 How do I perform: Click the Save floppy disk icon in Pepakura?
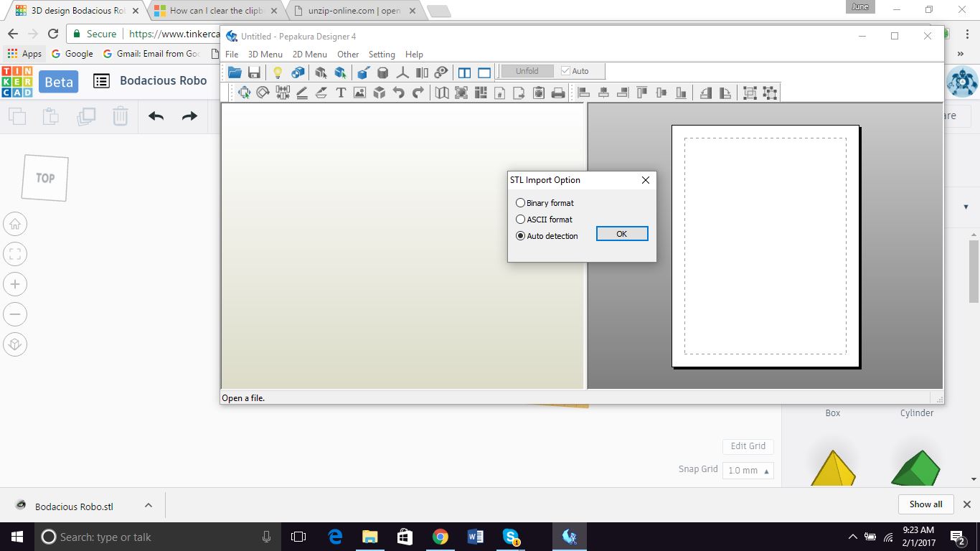coord(254,72)
